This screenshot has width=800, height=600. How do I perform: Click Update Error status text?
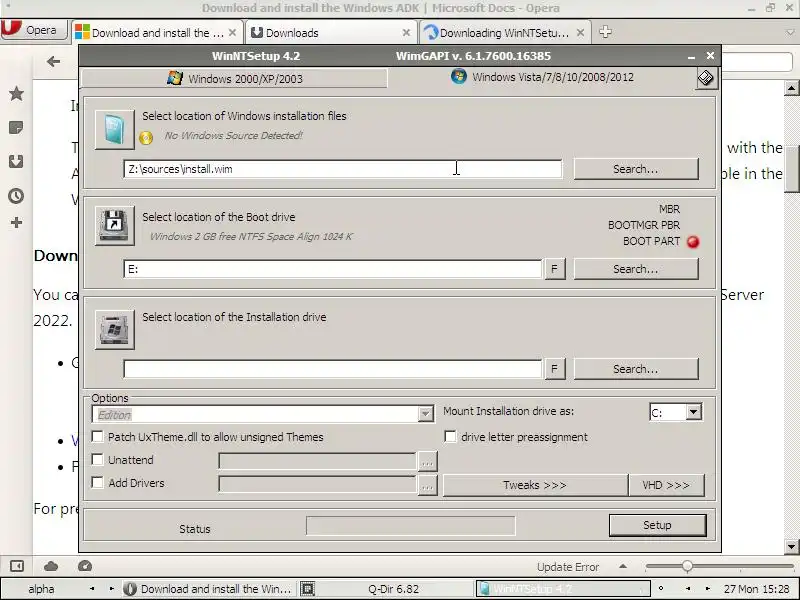point(568,567)
